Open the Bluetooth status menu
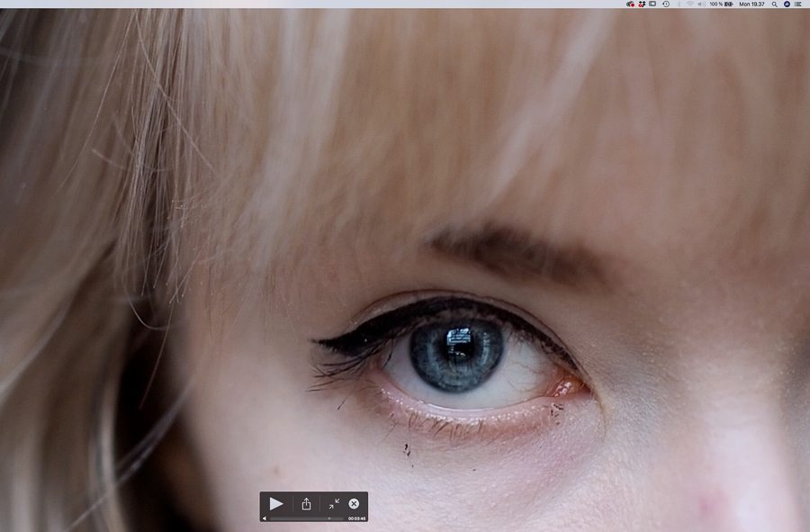The image size is (810, 532). click(x=679, y=5)
